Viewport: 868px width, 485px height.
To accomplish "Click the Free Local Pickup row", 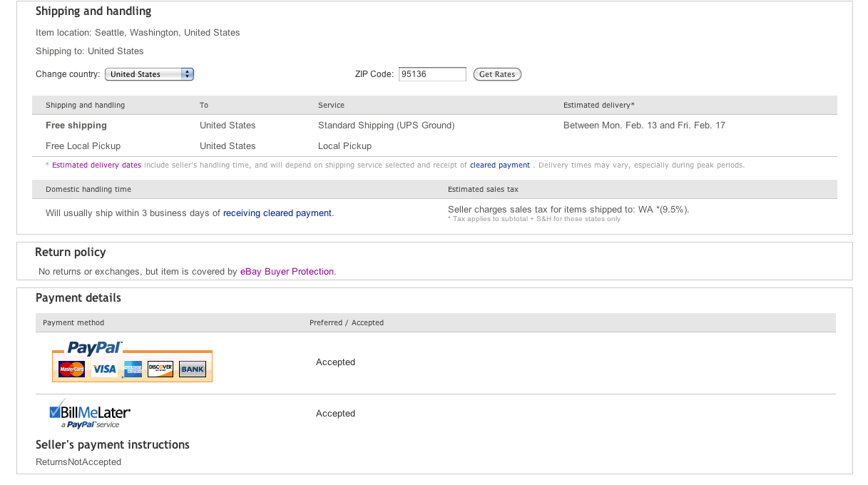I will pyautogui.click(x=83, y=146).
